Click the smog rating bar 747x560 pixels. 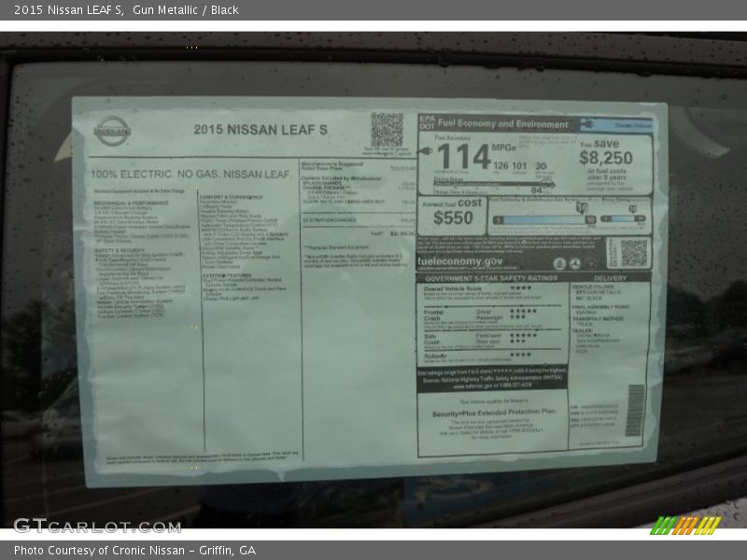pos(623,218)
